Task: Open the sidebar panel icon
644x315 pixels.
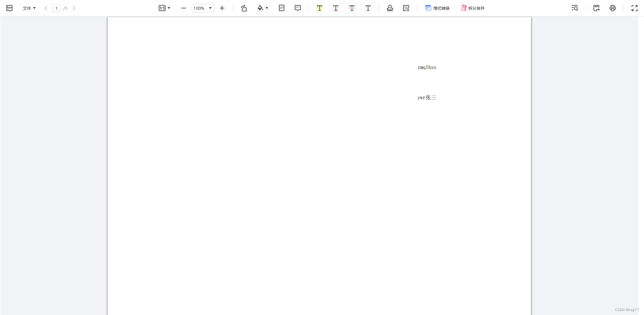Action: 9,8
